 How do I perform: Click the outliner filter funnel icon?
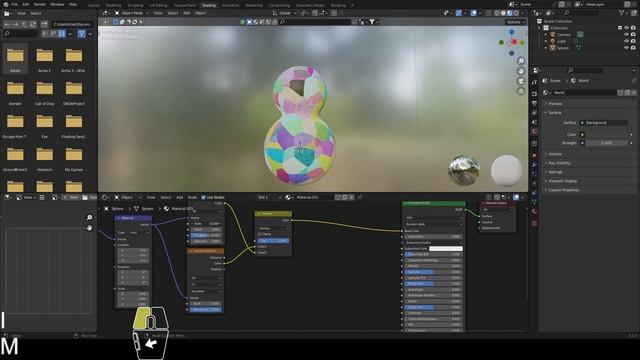(622, 13)
